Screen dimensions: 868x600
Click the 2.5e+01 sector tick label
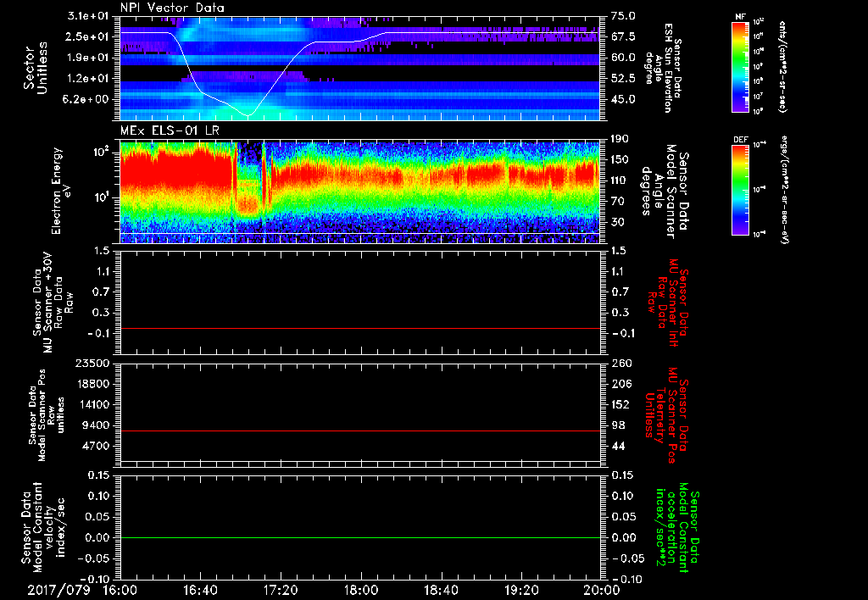pos(88,36)
